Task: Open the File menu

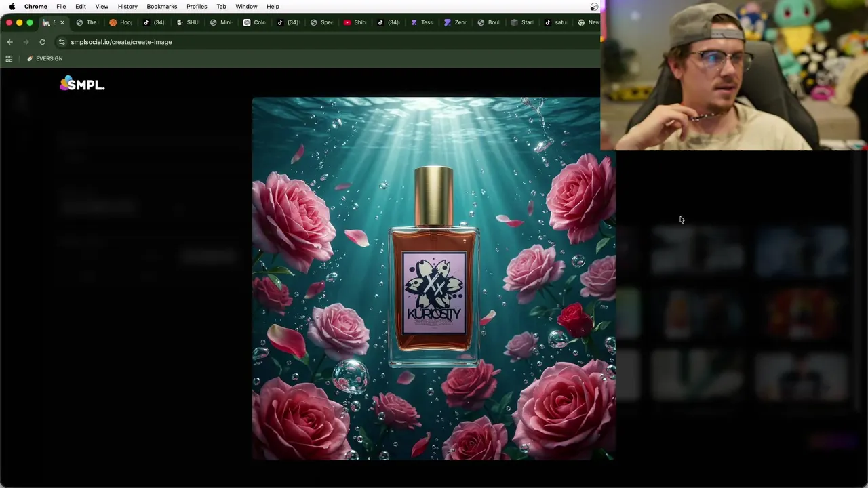Action: coord(61,7)
